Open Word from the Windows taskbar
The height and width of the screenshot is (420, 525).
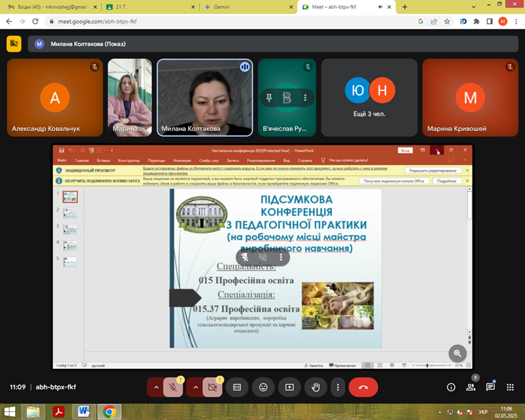click(x=84, y=412)
